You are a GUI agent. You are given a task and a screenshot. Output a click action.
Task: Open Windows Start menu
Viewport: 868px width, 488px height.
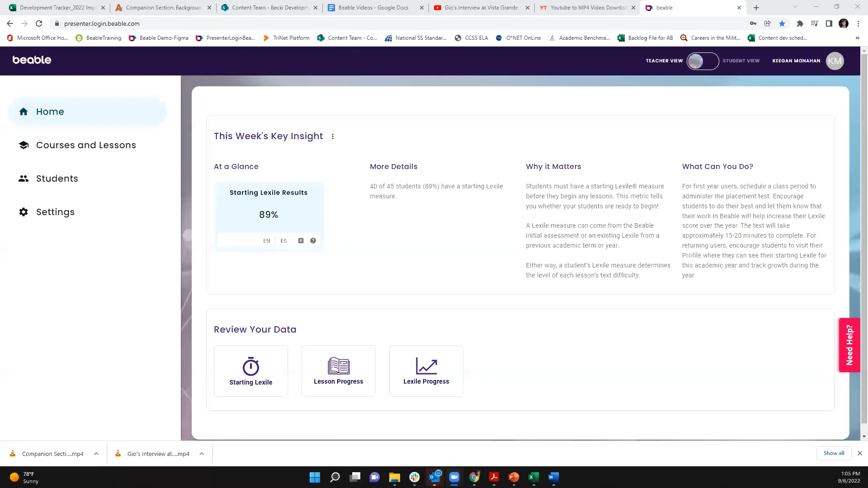(x=315, y=477)
